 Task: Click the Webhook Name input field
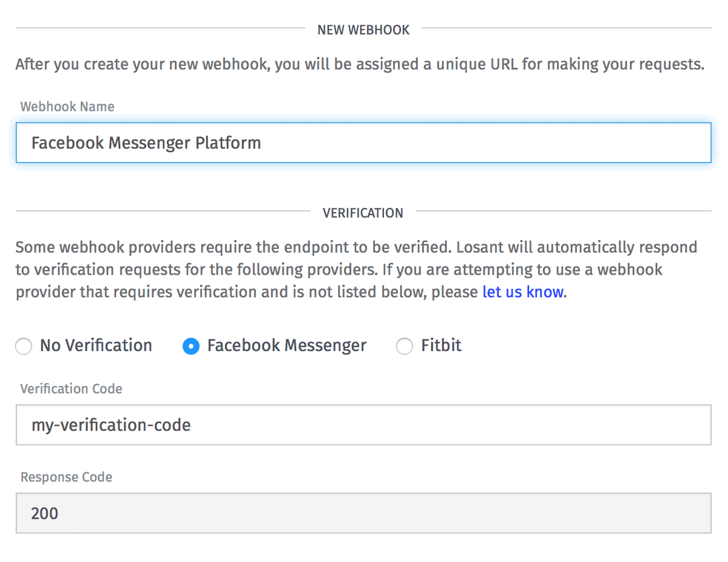click(x=363, y=143)
